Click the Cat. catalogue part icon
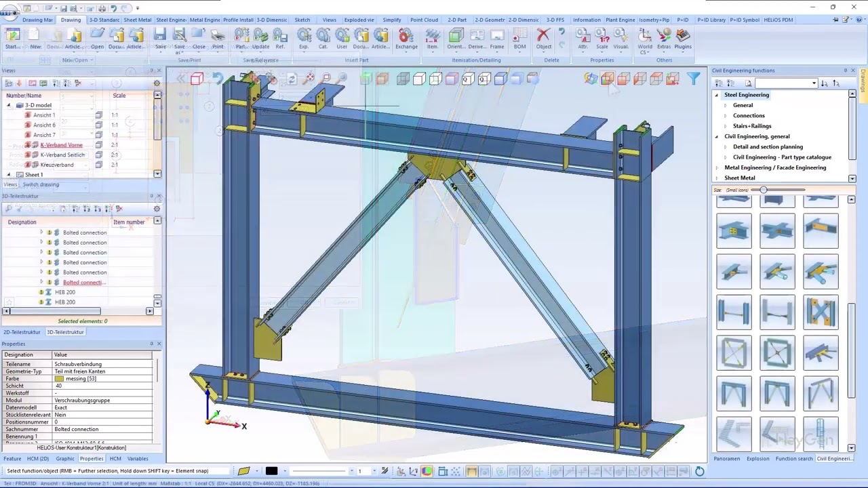The image size is (868, 488). [323, 38]
